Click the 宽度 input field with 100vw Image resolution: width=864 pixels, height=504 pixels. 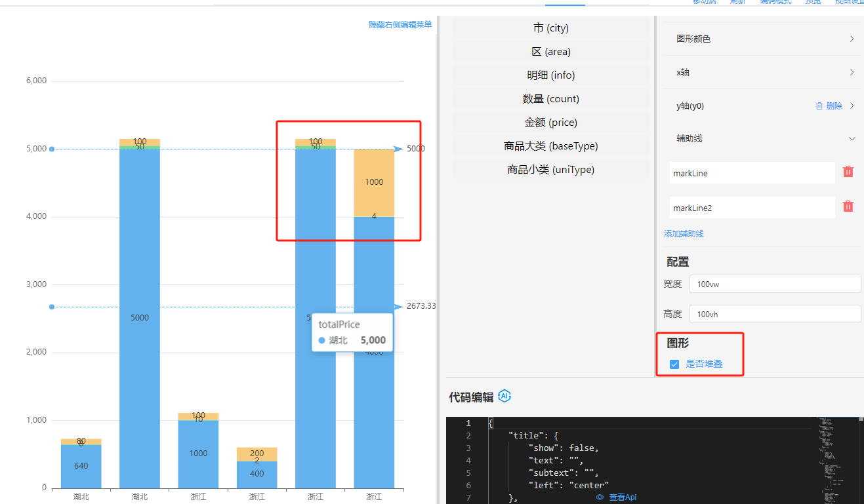775,284
